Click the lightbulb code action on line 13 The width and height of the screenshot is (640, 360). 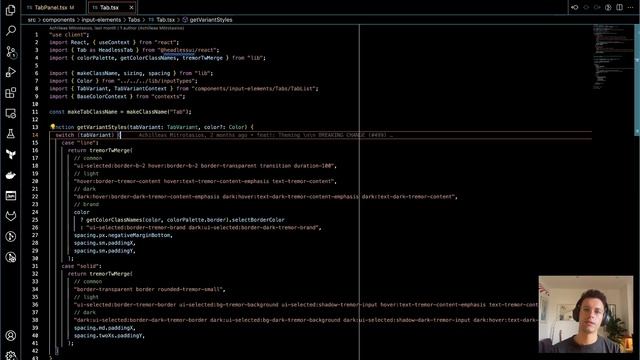[52, 127]
